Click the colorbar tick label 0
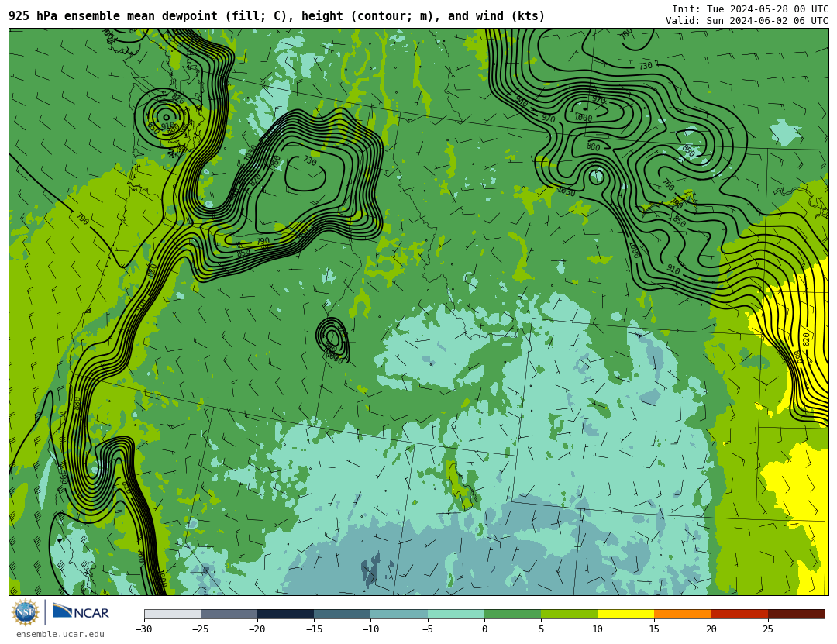Image resolution: width=837 pixels, height=644 pixels. click(x=484, y=629)
